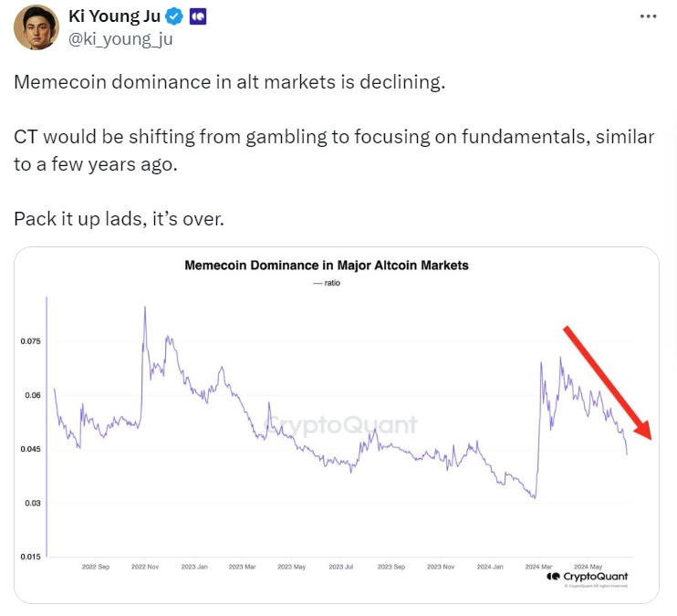Viewport: 677px width, 616px height.
Task: Select the "2024 Mar" x-axis label
Action: [x=537, y=567]
